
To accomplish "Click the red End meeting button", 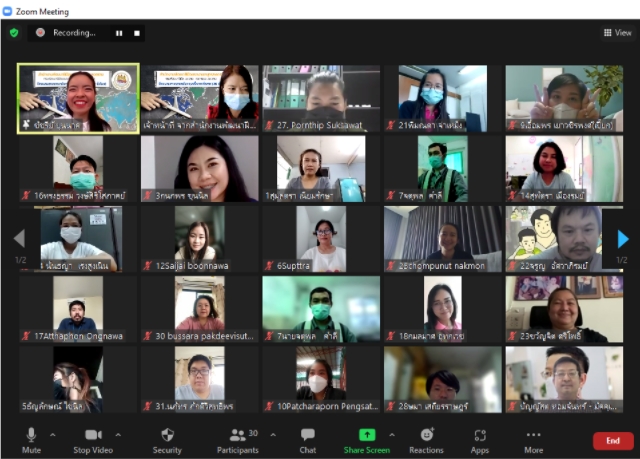I will point(612,440).
